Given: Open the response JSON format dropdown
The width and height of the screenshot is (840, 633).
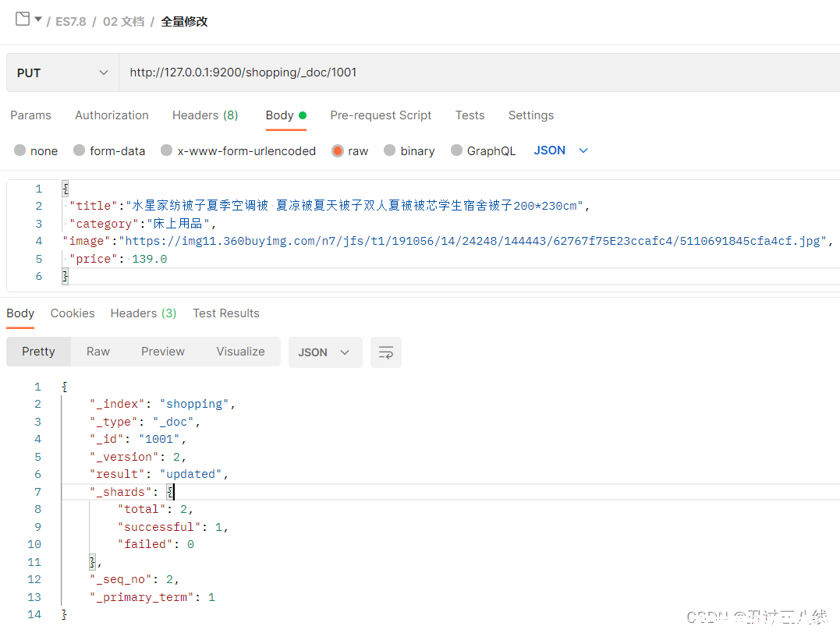Looking at the screenshot, I should tap(325, 352).
